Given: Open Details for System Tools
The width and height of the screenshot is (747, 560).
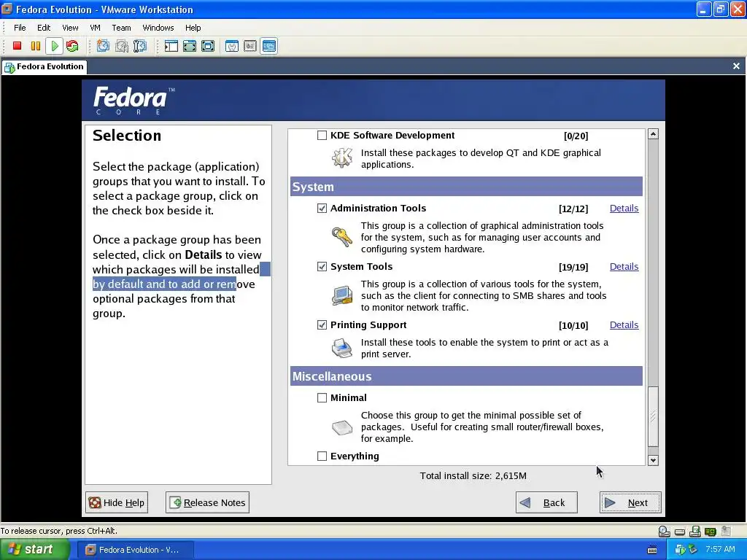Looking at the screenshot, I should coord(624,267).
